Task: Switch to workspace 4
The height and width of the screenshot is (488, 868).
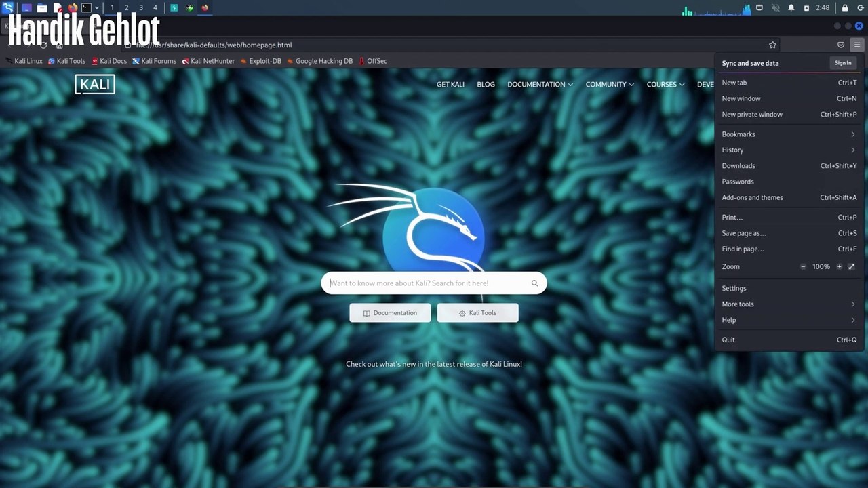Action: [155, 8]
